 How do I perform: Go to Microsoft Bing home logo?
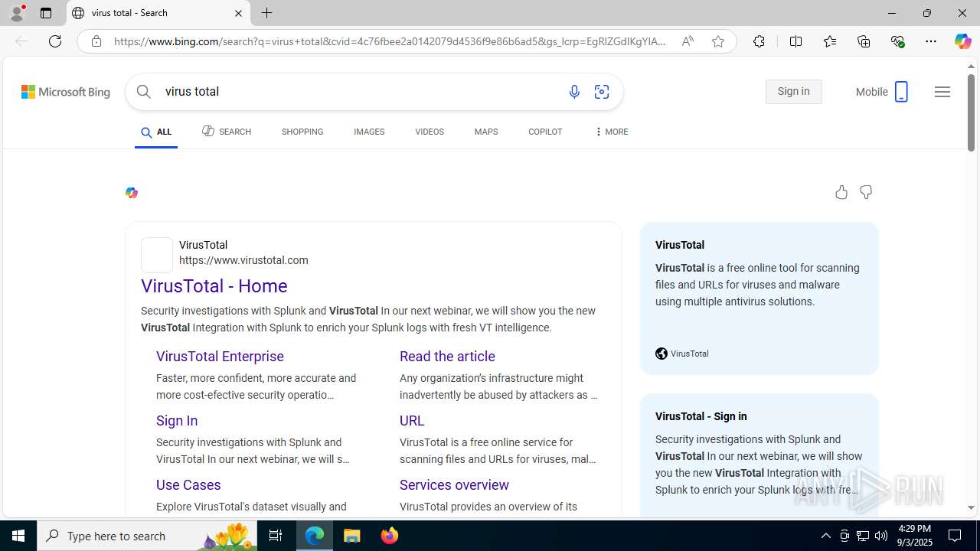pyautogui.click(x=66, y=92)
